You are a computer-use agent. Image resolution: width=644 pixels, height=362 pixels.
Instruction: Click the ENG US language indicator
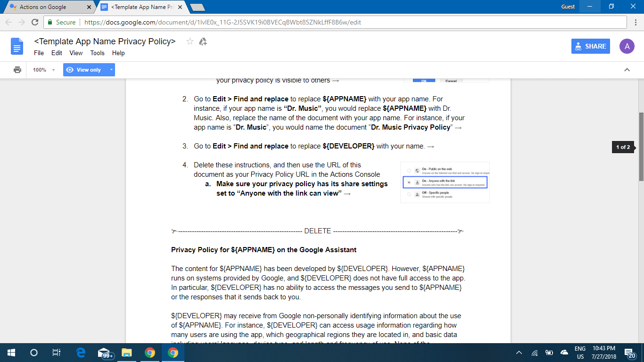coord(580,353)
